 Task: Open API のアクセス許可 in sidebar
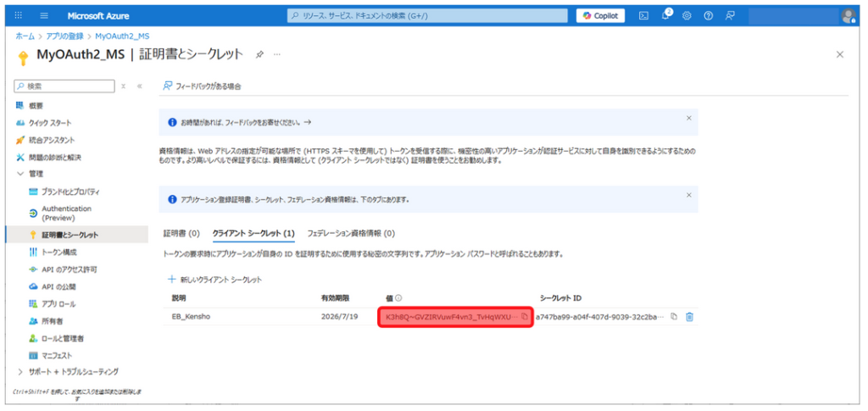69,269
